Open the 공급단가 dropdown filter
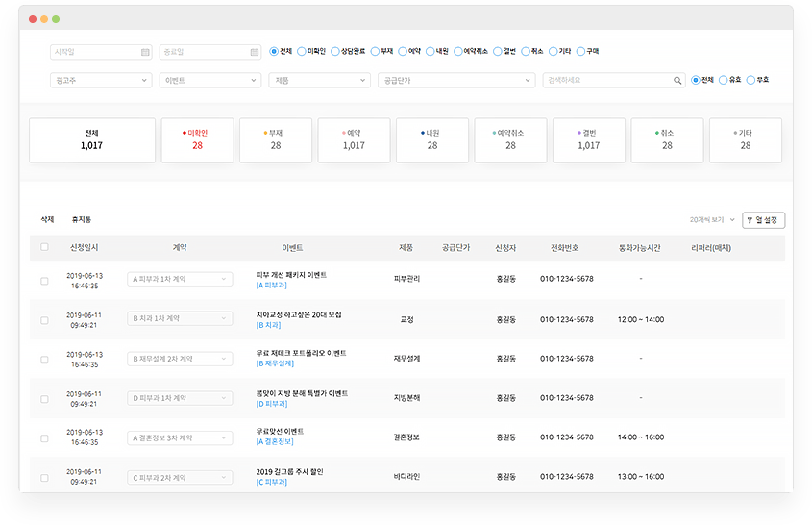812x525 pixels. (x=455, y=81)
